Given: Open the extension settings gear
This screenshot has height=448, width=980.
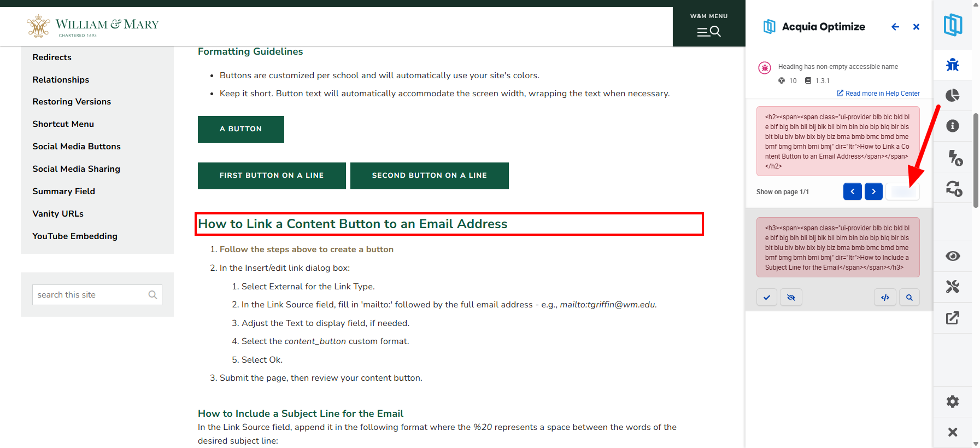Looking at the screenshot, I should 953,402.
